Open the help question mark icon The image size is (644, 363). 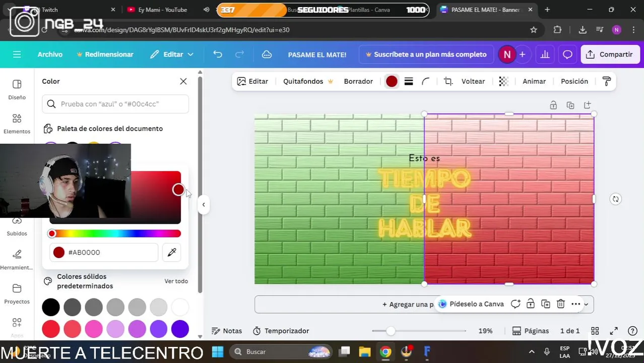(633, 331)
